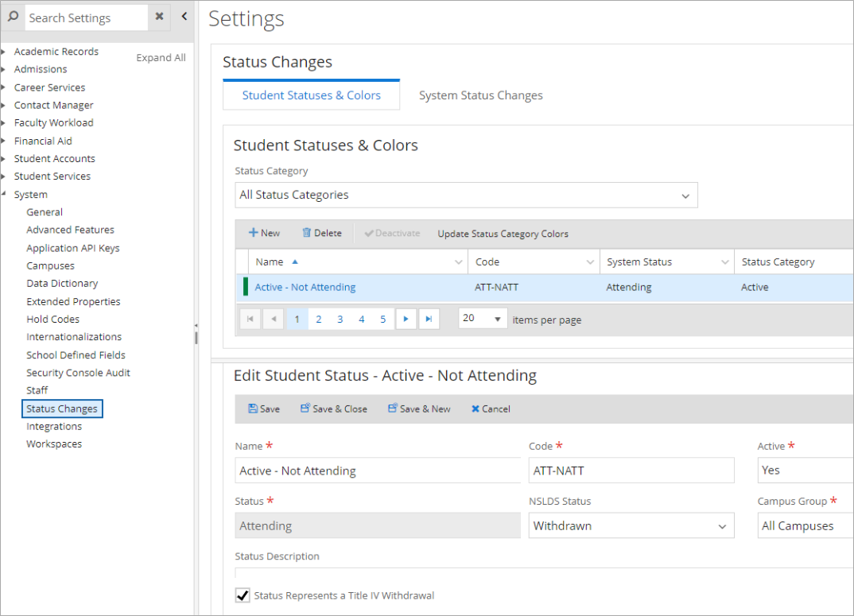Click the Delete trash icon
Viewport: 854px width, 616px height.
(307, 233)
